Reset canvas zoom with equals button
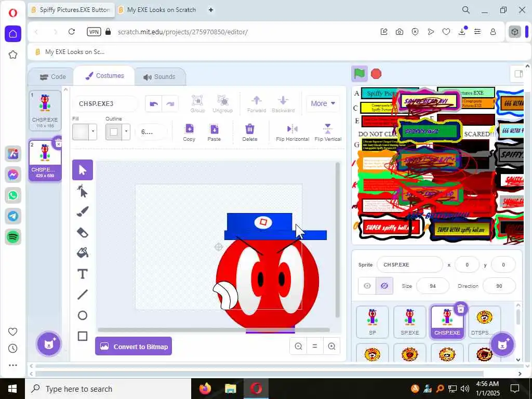532x399 pixels. click(315, 347)
